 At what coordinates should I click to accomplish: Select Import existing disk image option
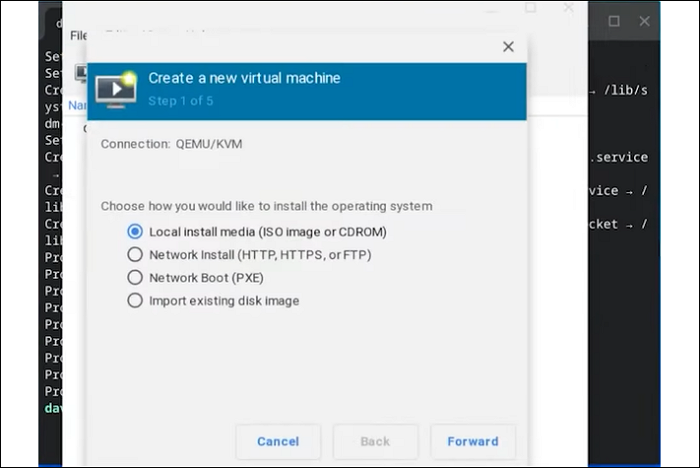point(135,300)
